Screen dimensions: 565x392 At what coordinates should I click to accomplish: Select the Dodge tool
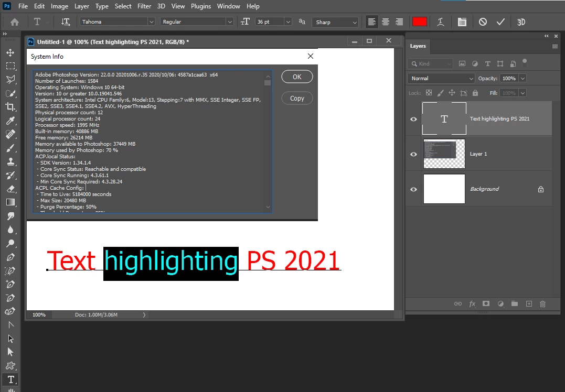pyautogui.click(x=10, y=243)
